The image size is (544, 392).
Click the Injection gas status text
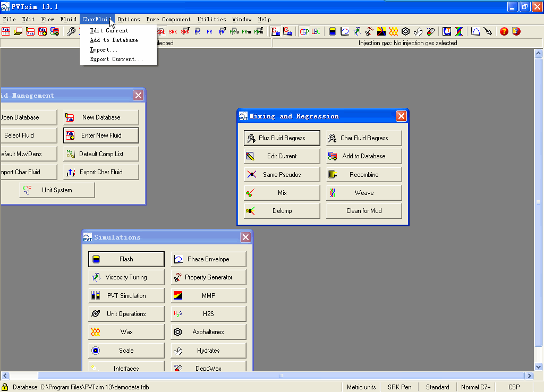click(407, 43)
